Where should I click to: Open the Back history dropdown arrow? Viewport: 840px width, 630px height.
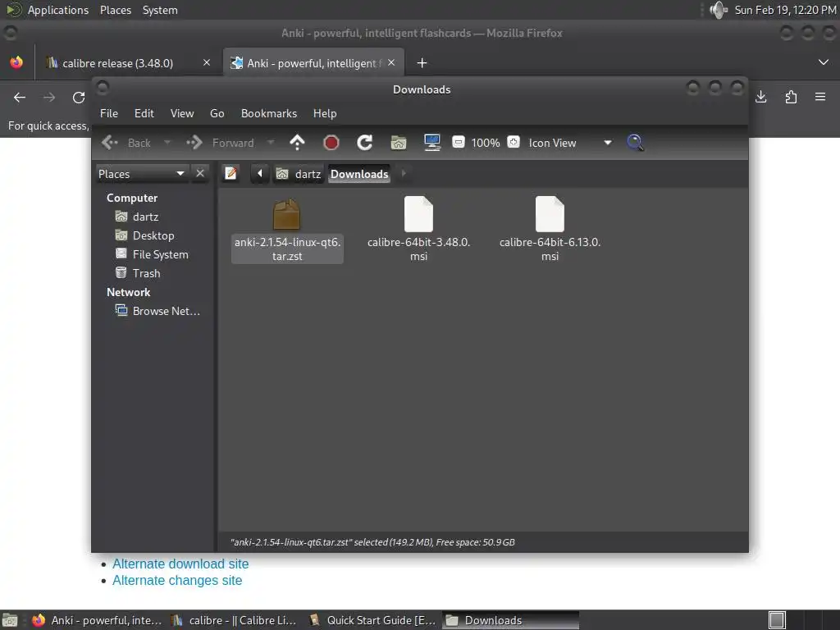coord(167,143)
